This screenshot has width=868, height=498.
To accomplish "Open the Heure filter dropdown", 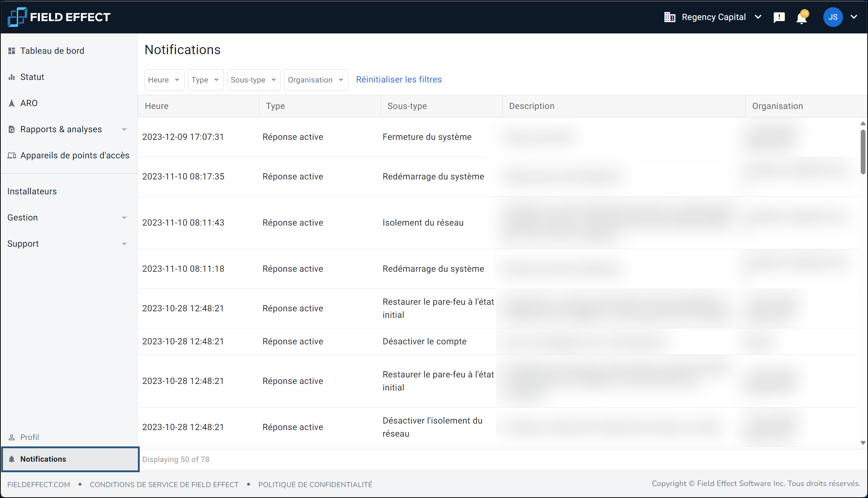I will point(164,80).
